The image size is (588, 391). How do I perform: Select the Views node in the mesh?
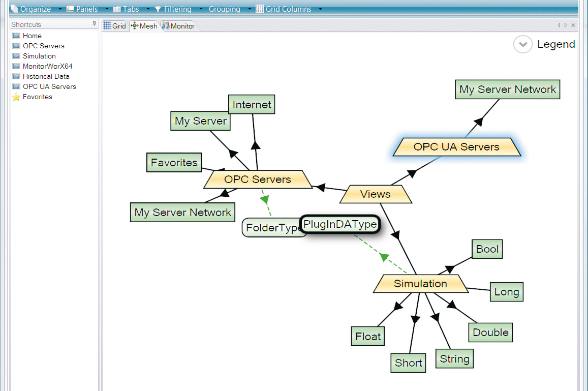(x=376, y=194)
